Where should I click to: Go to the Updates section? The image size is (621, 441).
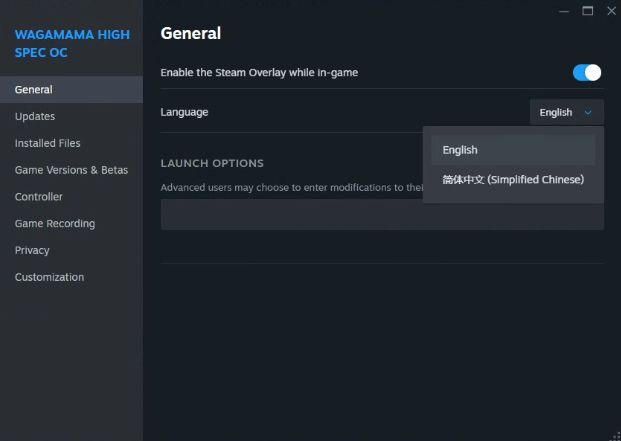35,116
